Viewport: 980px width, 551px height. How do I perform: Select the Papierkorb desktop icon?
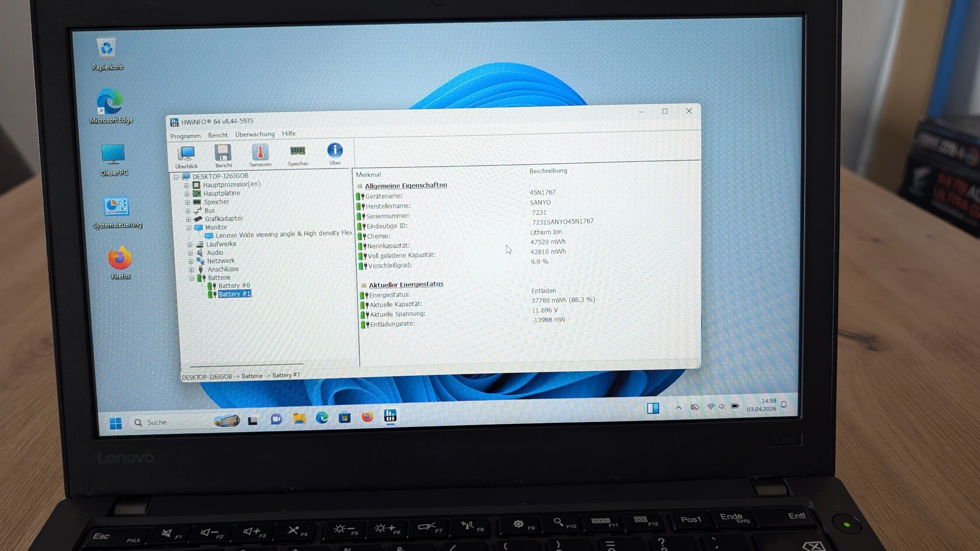[x=107, y=54]
